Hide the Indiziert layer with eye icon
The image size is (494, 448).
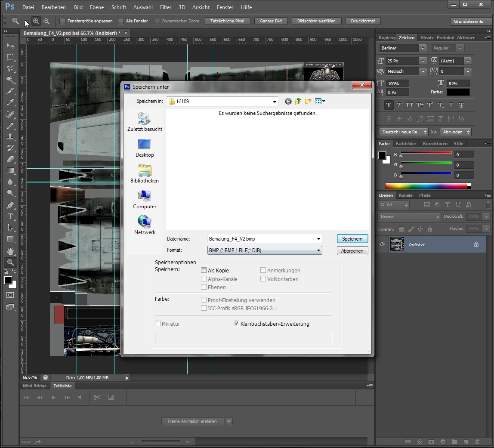point(382,244)
